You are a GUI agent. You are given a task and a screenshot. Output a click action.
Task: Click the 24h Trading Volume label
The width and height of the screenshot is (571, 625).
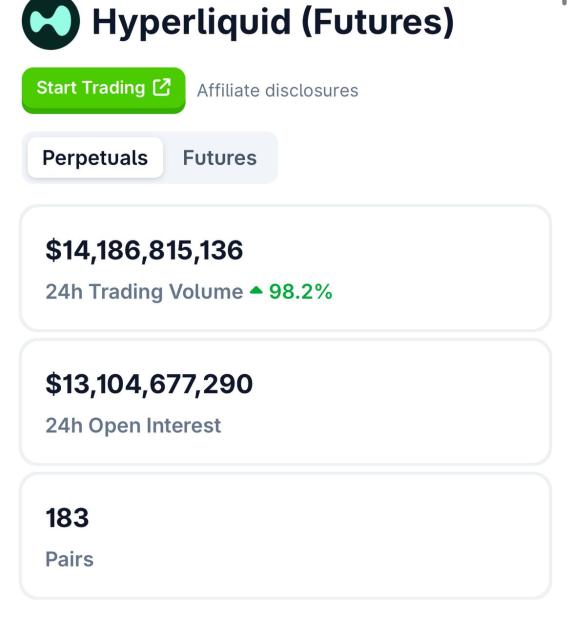144,292
